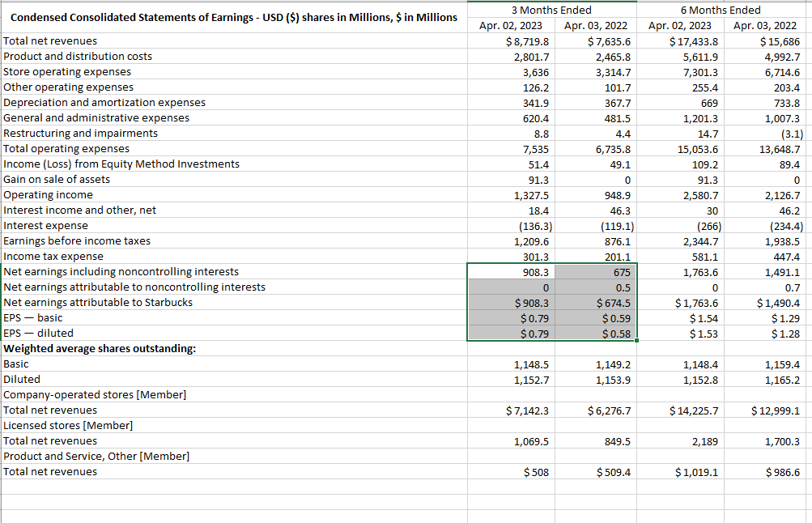Click the 1,069.5 licensed stores revenue cell

pyautogui.click(x=511, y=442)
